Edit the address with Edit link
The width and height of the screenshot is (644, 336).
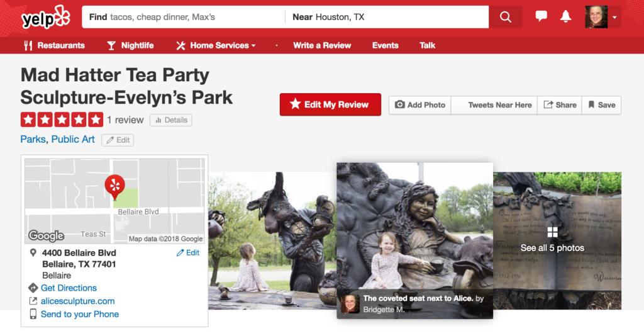pos(188,252)
